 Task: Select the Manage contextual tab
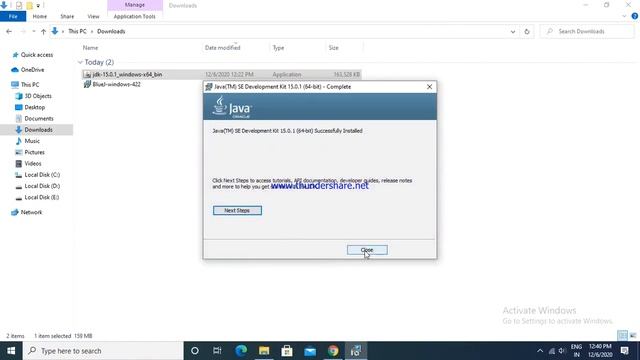135,5
